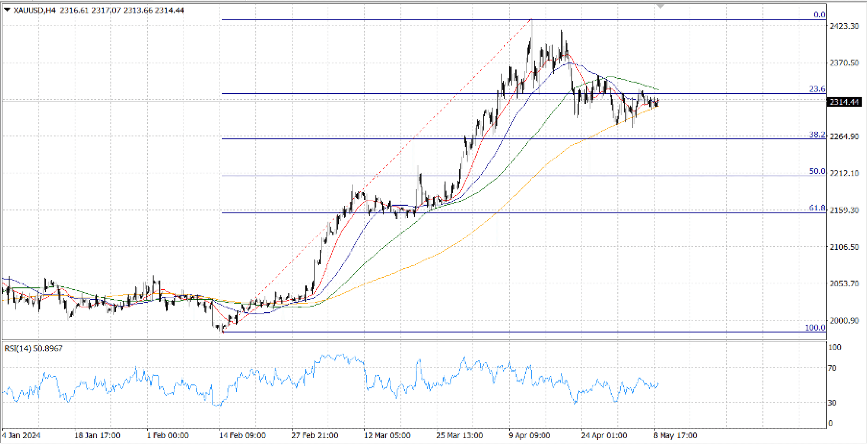Screen dimensions: 868x444
Task: Click the 2423.30 price scale label
Action: [844, 26]
